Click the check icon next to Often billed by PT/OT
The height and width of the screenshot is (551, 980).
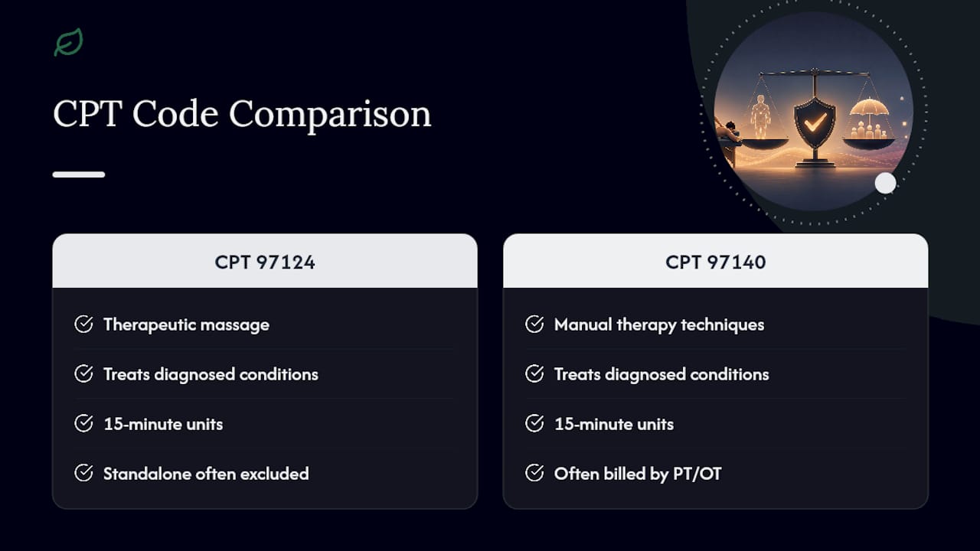tap(534, 474)
